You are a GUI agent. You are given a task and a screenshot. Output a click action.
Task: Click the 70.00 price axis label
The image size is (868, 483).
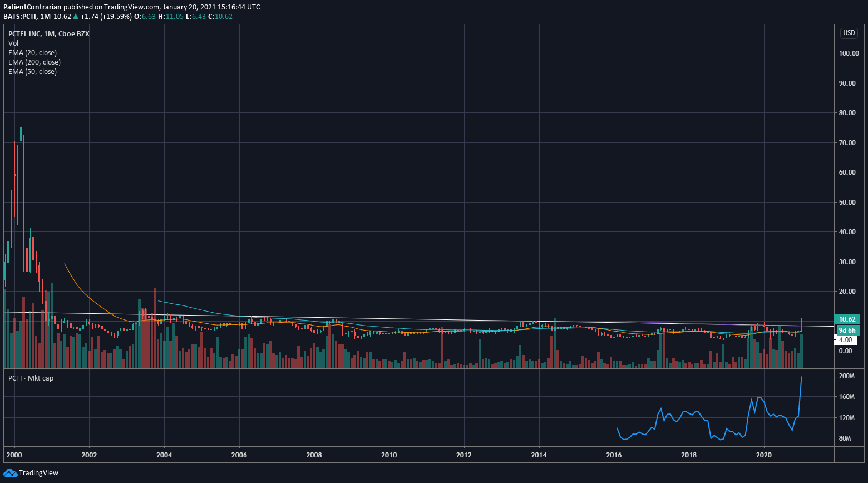click(x=847, y=143)
